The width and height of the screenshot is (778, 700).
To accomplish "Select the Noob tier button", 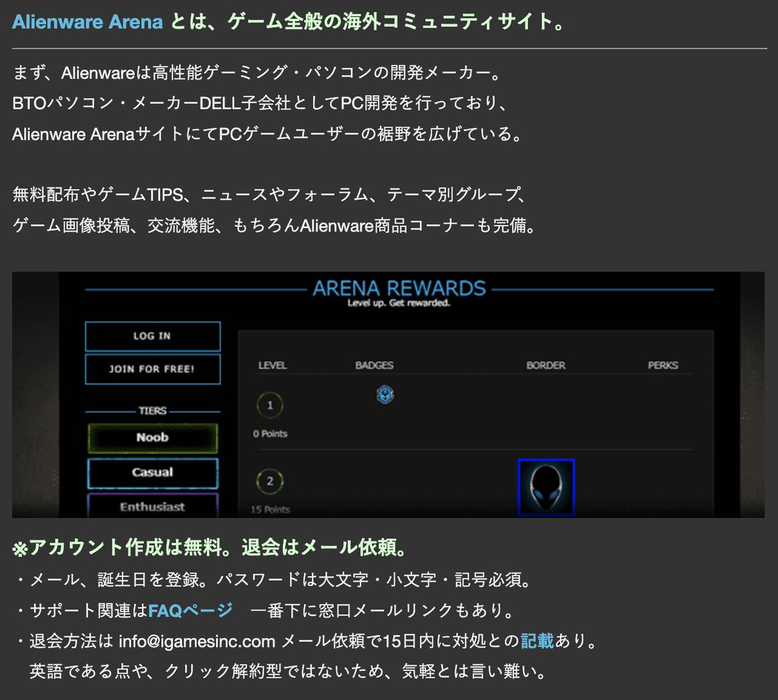I will pos(152,437).
